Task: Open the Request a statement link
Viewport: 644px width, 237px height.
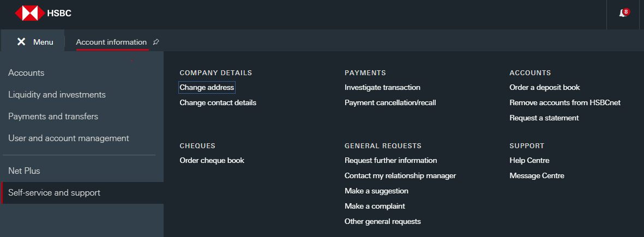Action: click(544, 118)
